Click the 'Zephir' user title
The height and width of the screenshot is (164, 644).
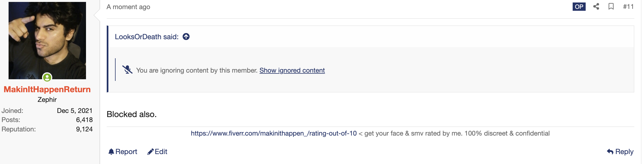47,100
